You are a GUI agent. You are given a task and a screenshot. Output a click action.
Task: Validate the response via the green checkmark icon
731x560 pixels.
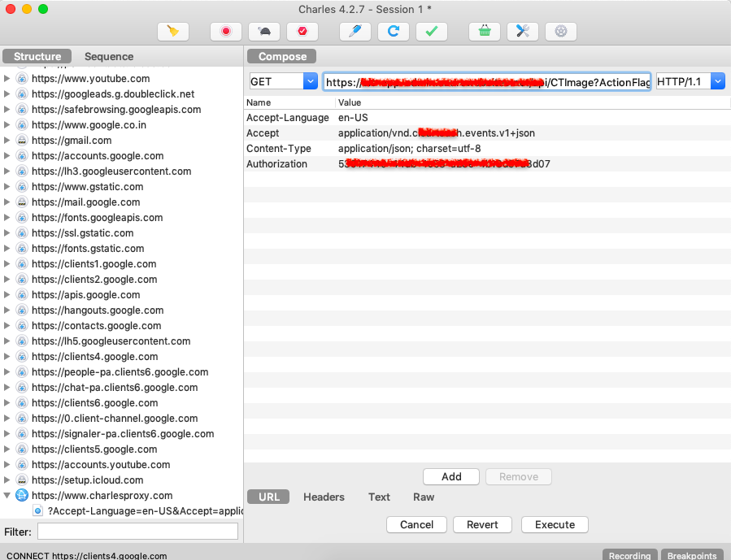pos(431,31)
